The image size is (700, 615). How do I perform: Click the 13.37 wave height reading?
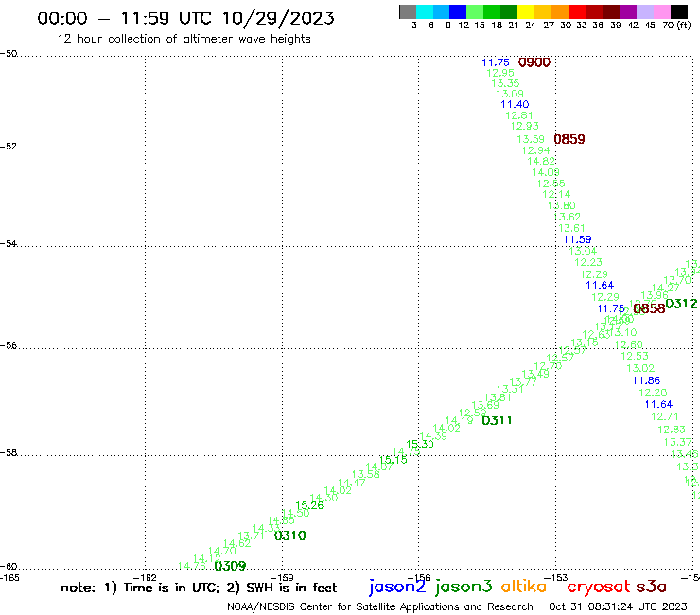677,442
